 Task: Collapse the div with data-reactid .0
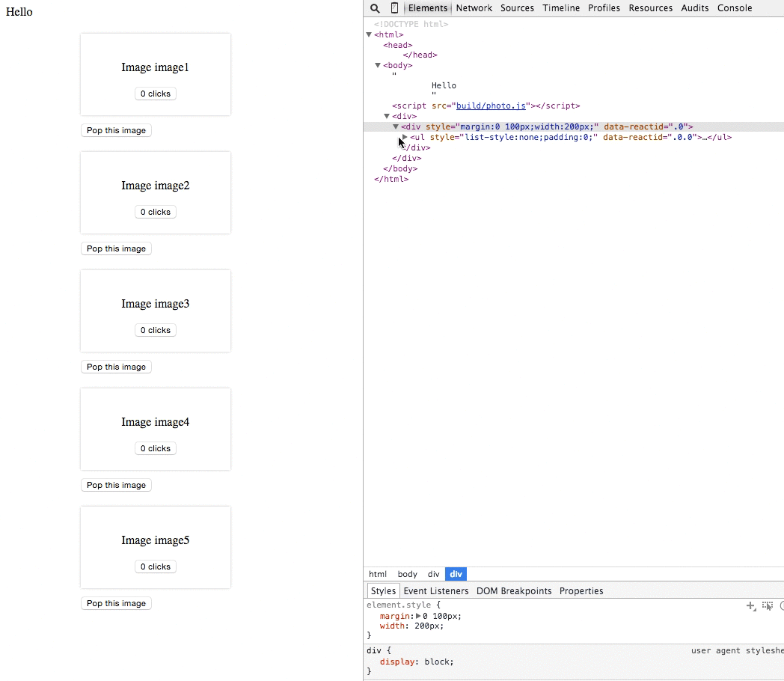[x=396, y=126]
